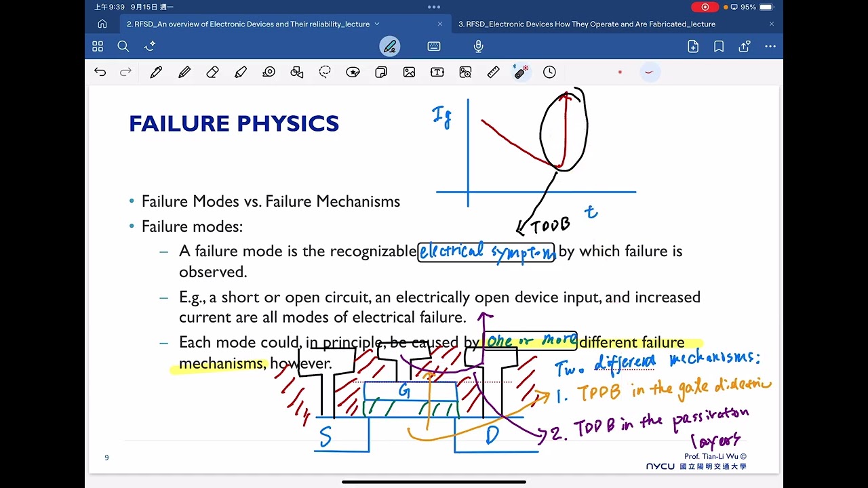Go to the home library
Screen dimensions: 868x488
pos(102,24)
